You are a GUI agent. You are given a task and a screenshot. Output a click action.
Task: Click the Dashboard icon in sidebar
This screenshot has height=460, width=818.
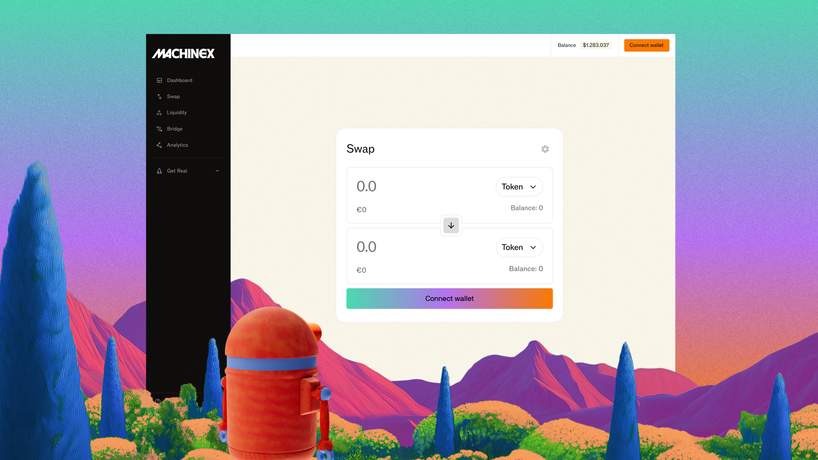pos(159,80)
